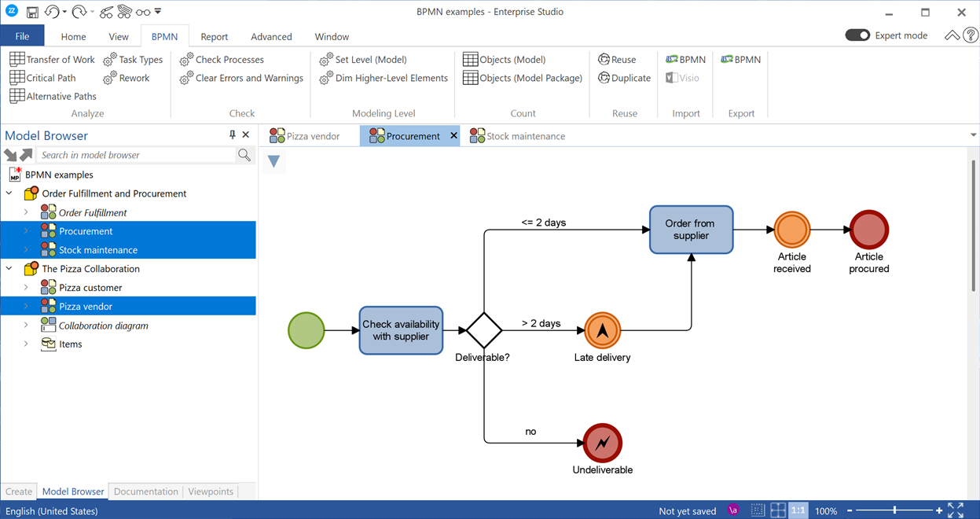Toggle Expert mode switch

pos(857,35)
